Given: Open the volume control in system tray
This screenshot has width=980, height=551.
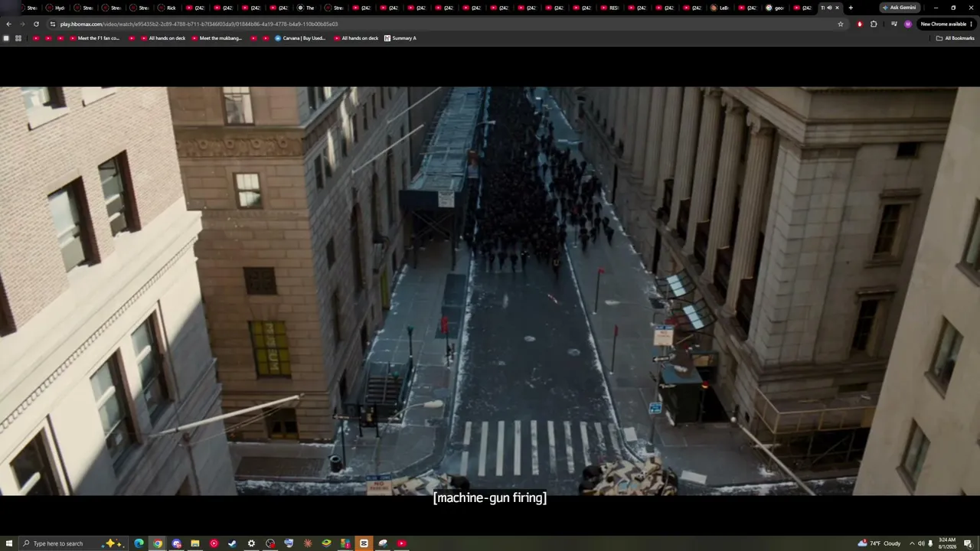Looking at the screenshot, I should pos(921,543).
